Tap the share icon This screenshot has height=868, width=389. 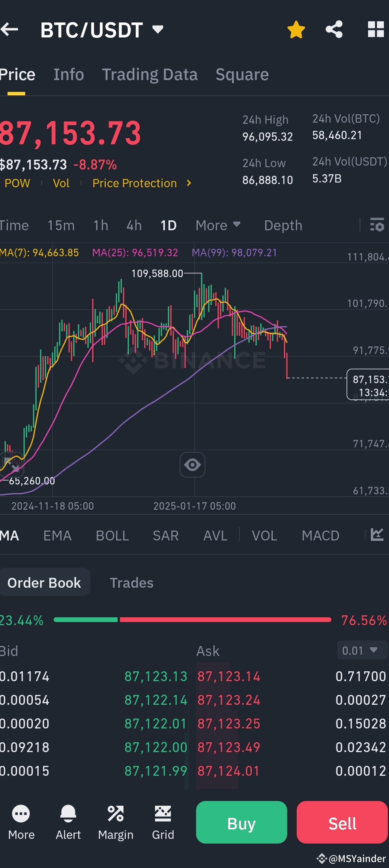click(334, 30)
